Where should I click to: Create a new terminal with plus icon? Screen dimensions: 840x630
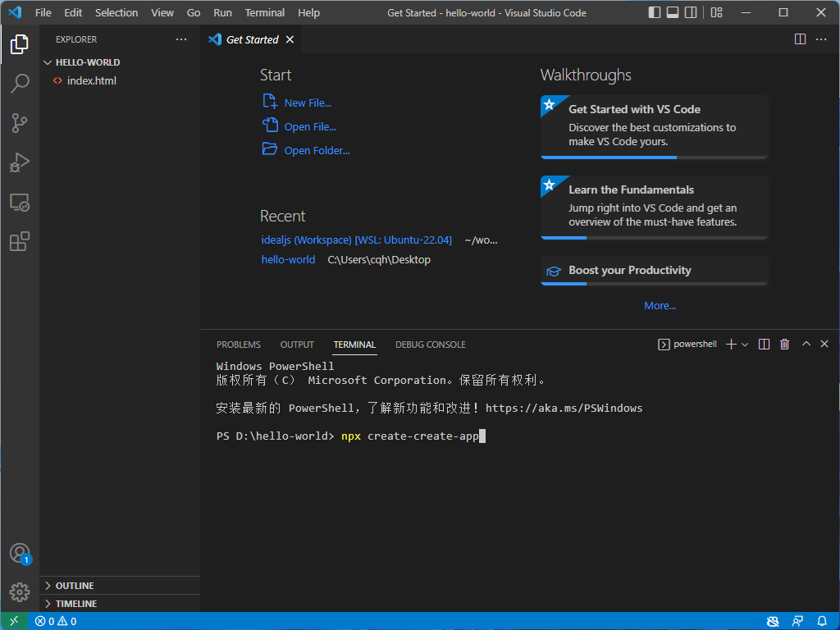point(731,345)
